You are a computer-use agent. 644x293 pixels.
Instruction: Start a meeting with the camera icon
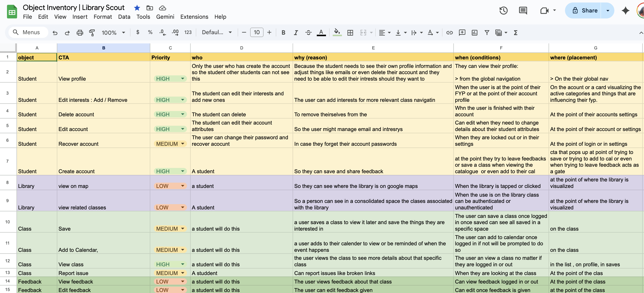544,10
